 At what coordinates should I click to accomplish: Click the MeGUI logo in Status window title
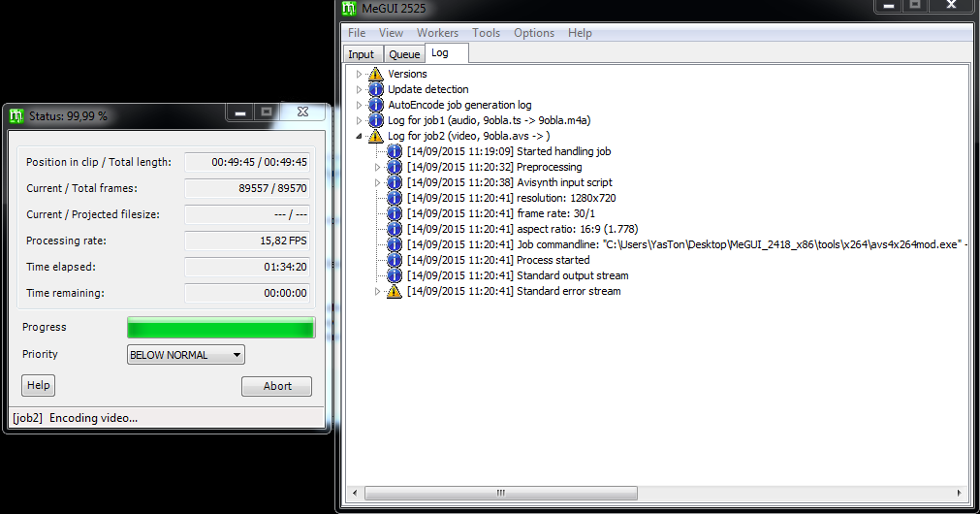pyautogui.click(x=16, y=115)
